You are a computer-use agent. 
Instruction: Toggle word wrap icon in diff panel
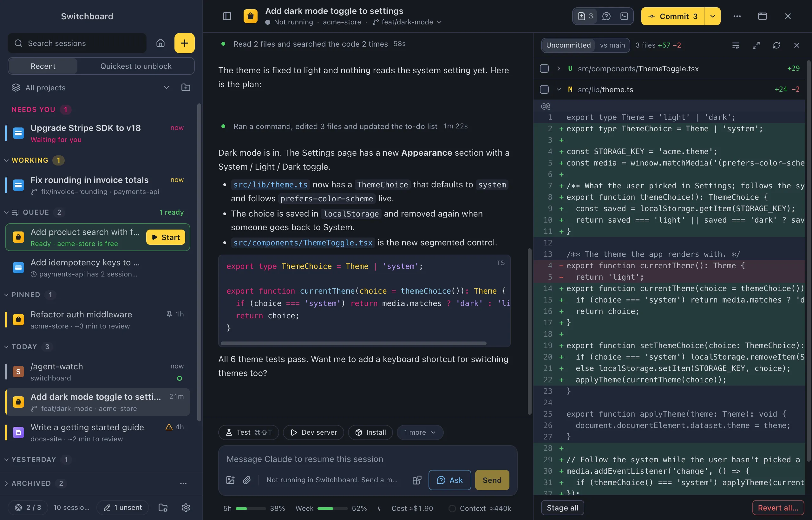tap(736, 45)
